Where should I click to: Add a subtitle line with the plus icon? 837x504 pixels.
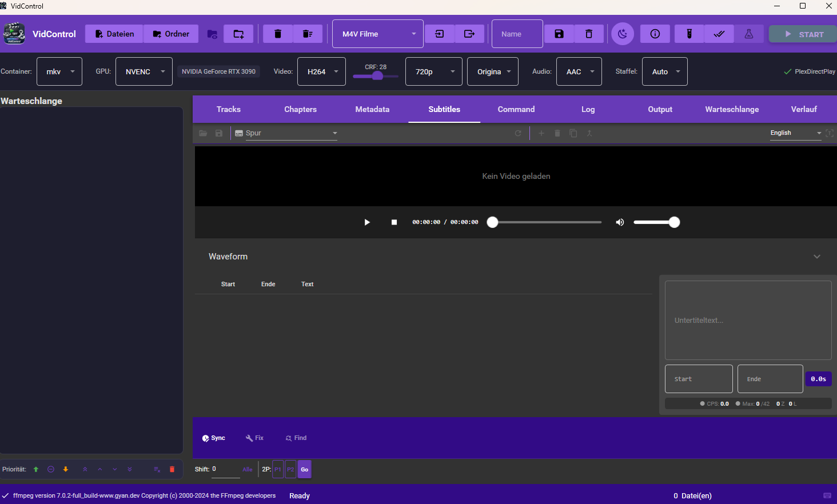541,133
